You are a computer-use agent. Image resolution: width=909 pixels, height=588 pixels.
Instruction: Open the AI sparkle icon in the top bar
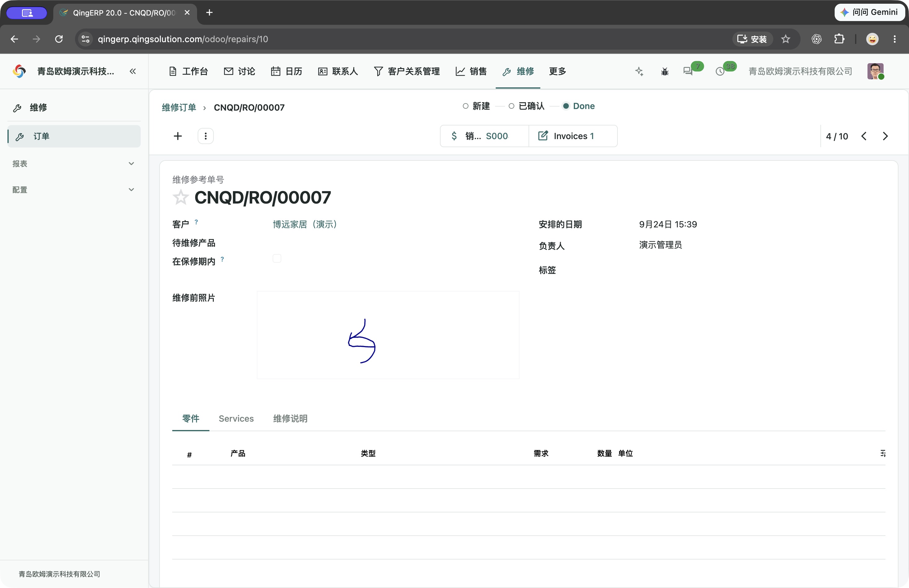(x=639, y=71)
